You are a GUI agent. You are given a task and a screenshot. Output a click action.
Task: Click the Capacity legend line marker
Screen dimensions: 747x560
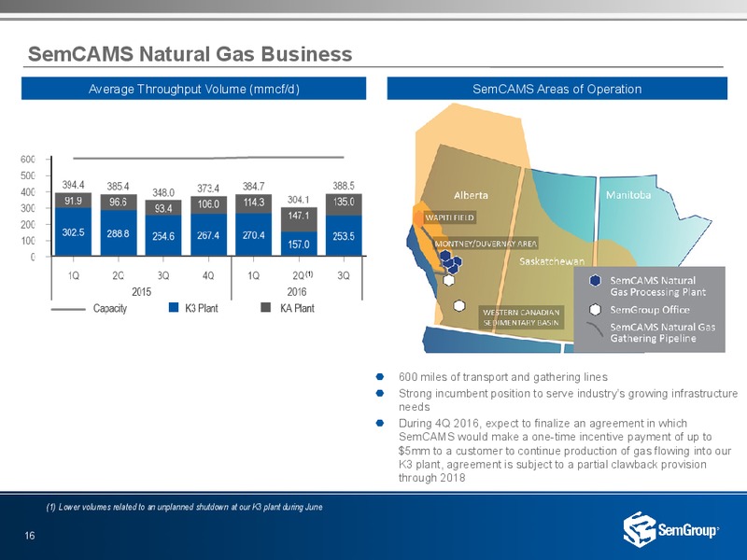[67, 309]
